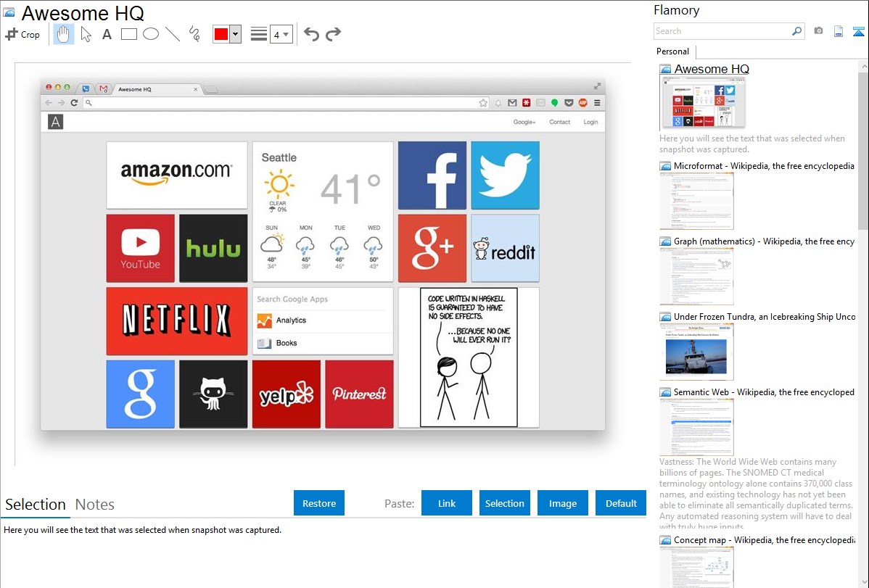
Task: Open the Personal tab
Action: click(x=673, y=51)
